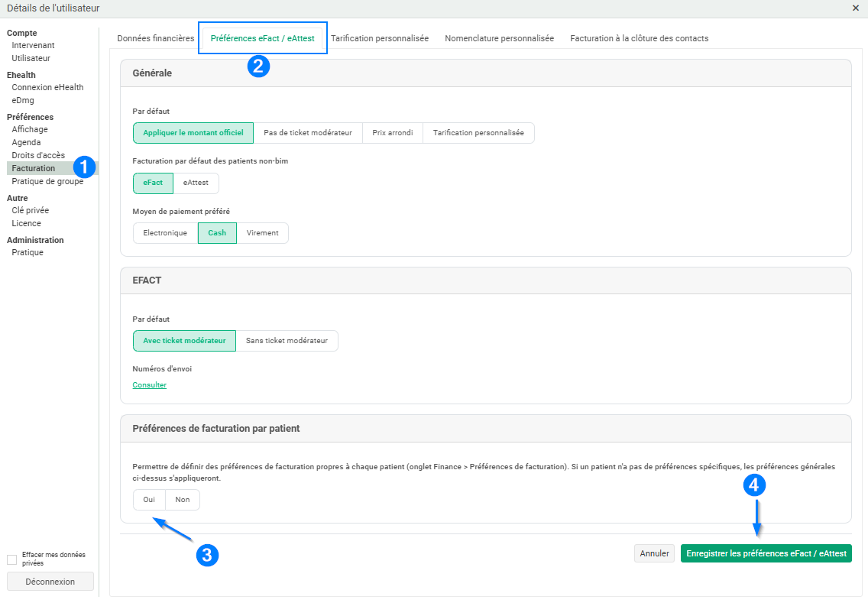The image size is (868, 603).
Task: Select Facturation in sidebar
Action: tap(52, 168)
